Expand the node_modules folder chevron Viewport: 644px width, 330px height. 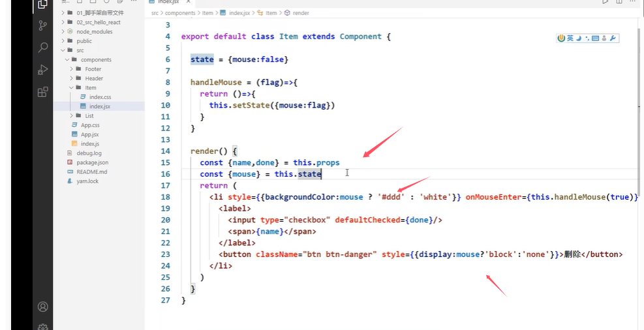click(x=63, y=31)
